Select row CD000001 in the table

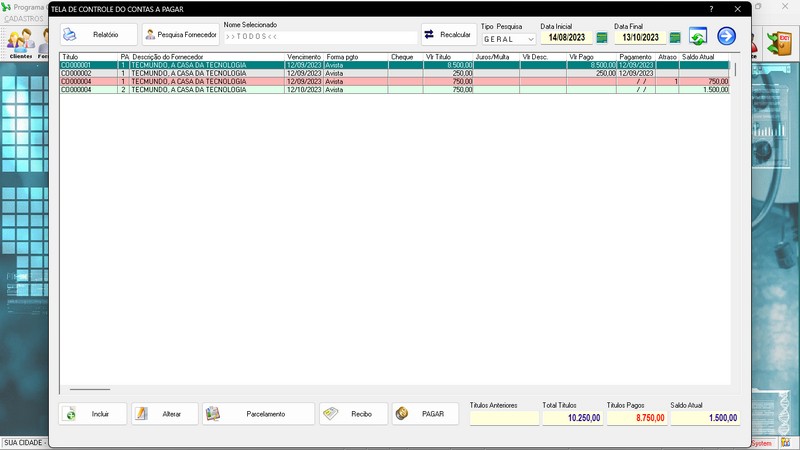point(200,65)
